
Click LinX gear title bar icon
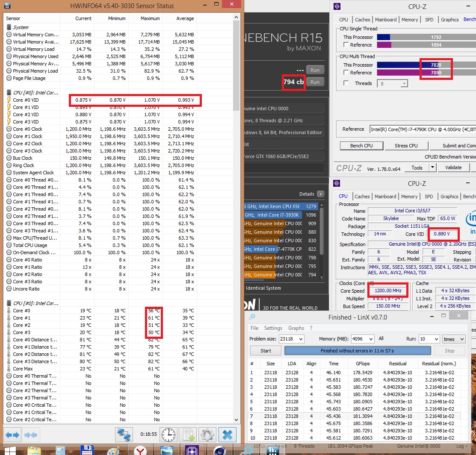click(x=252, y=317)
